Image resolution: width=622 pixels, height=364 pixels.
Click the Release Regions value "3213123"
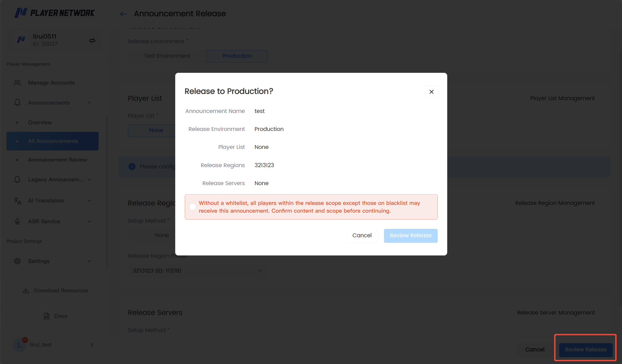pyautogui.click(x=264, y=165)
